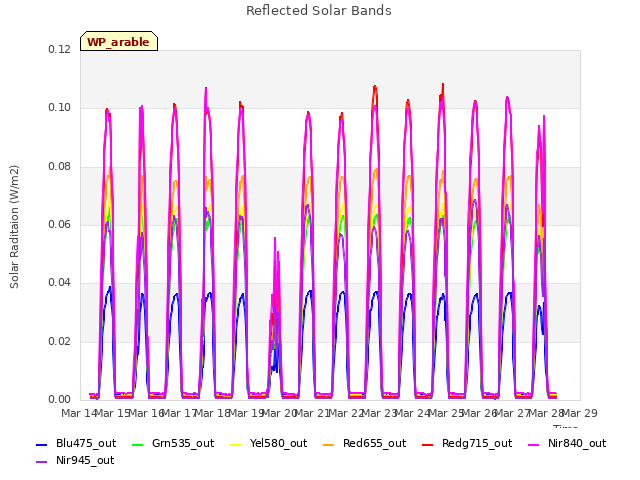Click the Grn535_out legend label

[183, 443]
